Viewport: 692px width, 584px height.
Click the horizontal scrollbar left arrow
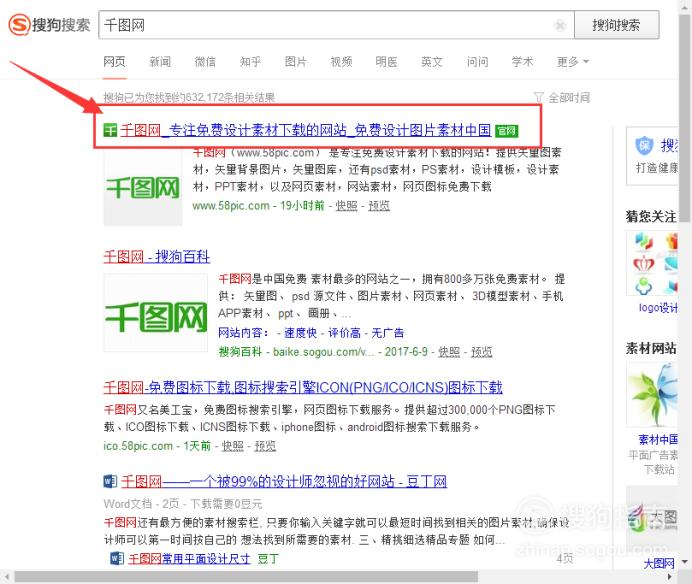coord(6,576)
